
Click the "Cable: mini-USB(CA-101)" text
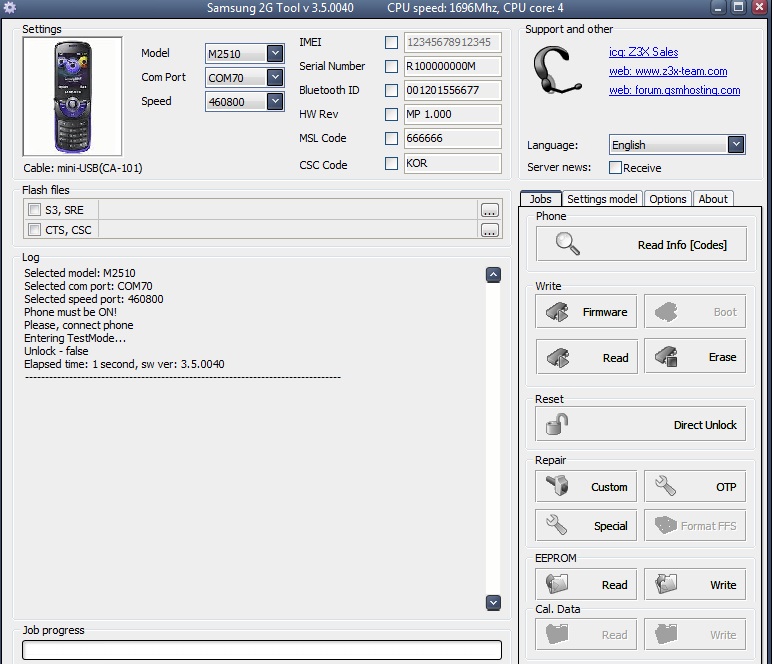[x=83, y=168]
